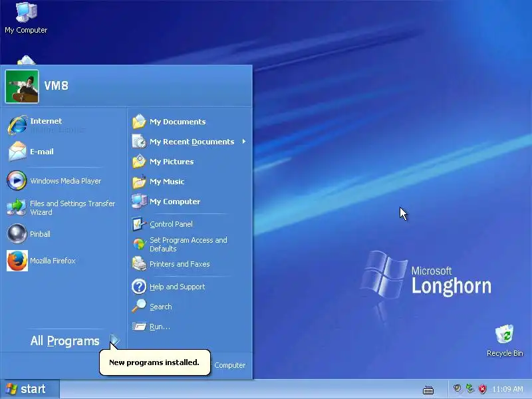
Task: Click the Search menu text
Action: pos(161,307)
